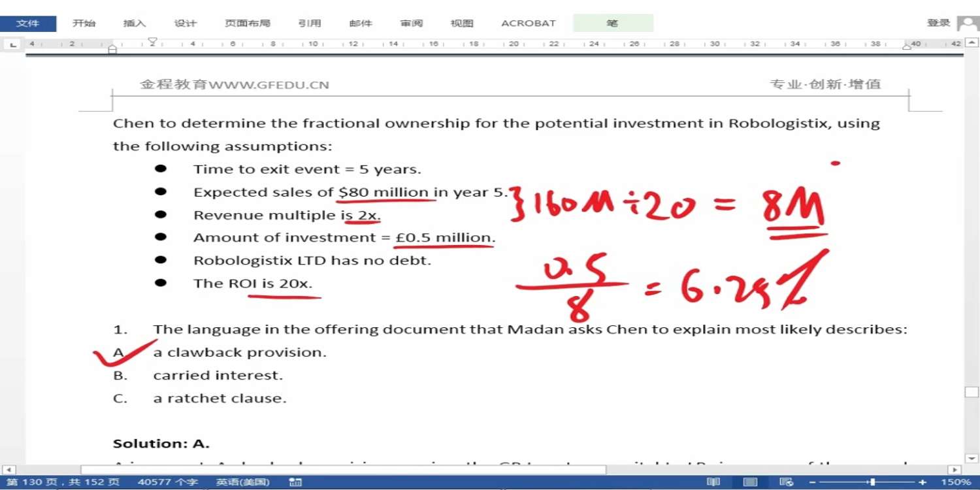The height and width of the screenshot is (490, 980).
Task: Click the tab stop selector icon on the ruler
Action: pos(12,44)
